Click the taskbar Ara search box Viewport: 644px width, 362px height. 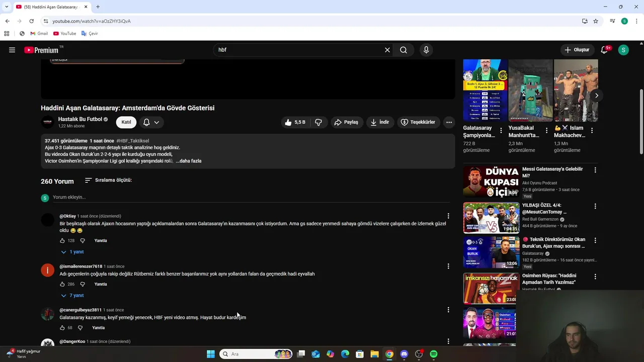point(257,354)
